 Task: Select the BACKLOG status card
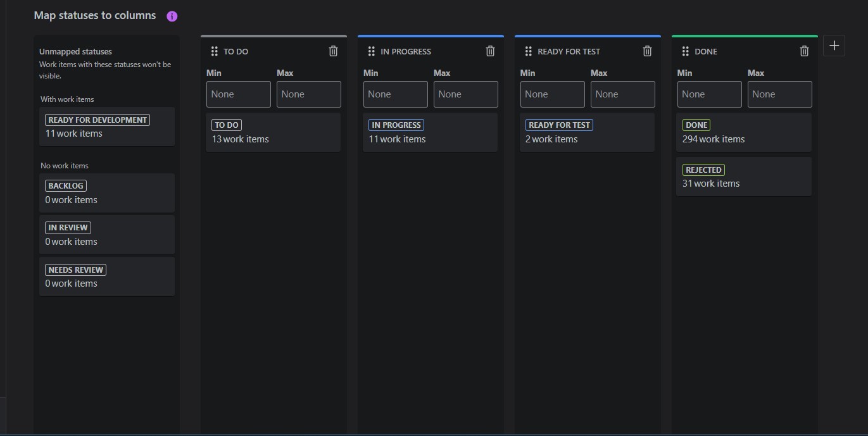107,193
